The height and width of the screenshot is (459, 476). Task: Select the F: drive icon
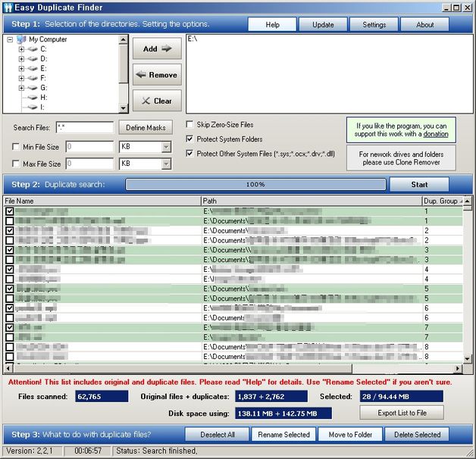coord(32,78)
